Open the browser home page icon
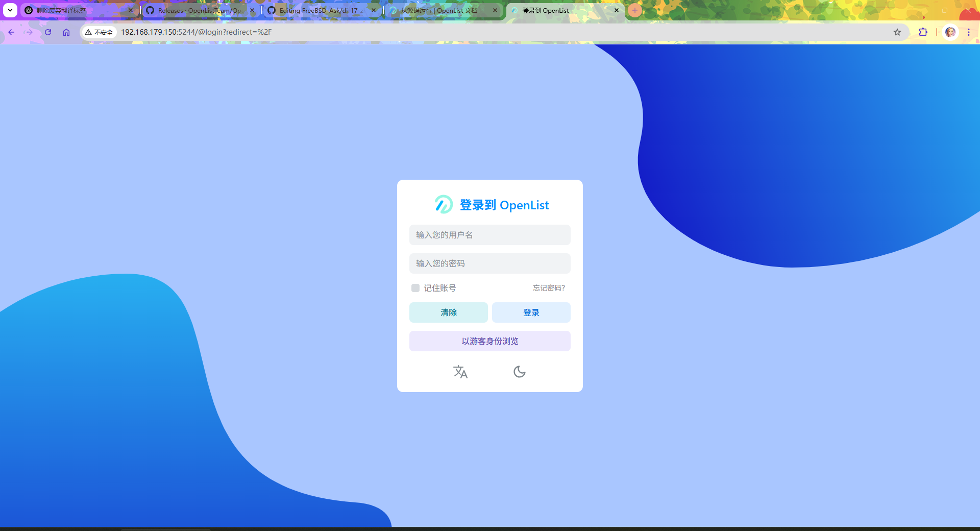Viewport: 980px width, 531px height. [66, 32]
